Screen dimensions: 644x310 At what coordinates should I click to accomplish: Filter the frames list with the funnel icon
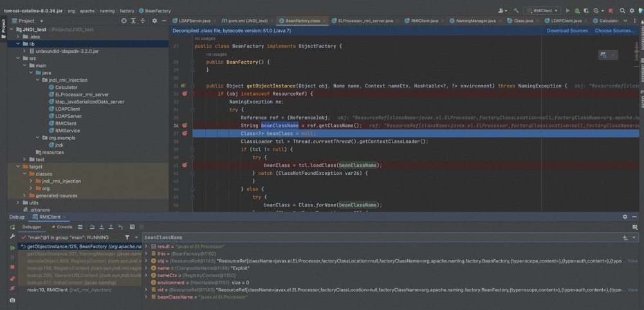(127, 237)
